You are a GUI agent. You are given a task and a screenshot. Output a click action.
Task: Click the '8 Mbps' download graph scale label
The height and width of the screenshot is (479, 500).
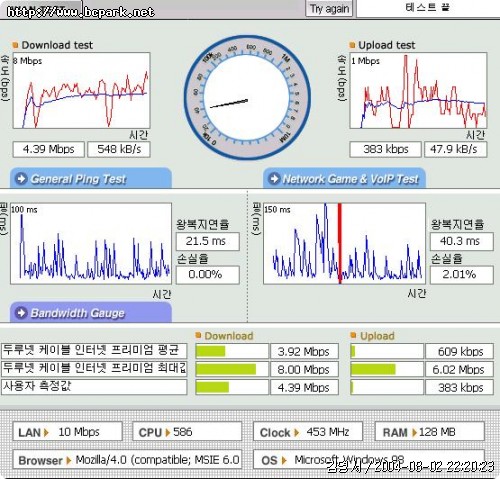click(27, 61)
